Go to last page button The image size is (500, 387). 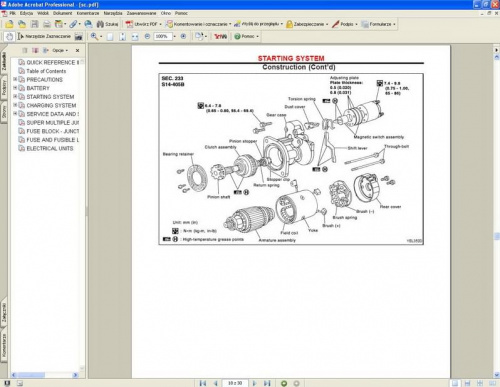pos(267,383)
